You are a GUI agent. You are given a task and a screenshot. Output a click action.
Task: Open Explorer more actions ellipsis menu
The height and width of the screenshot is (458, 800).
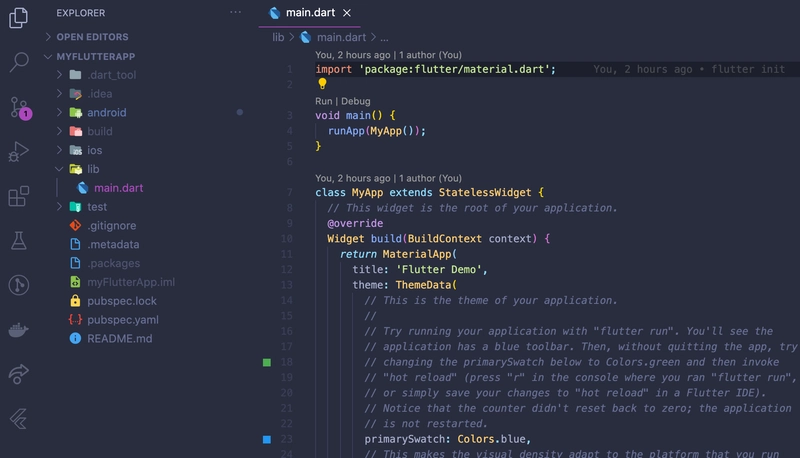click(x=235, y=13)
